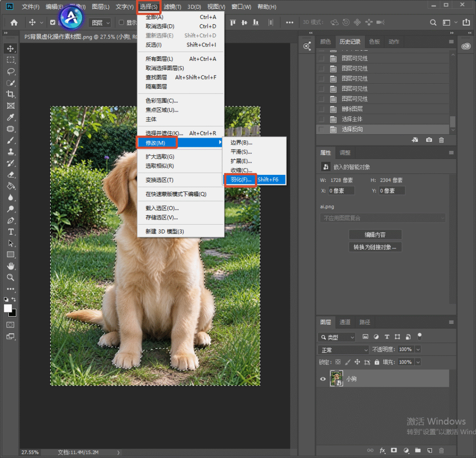Toggle visibility of the 小狗 layer
This screenshot has height=458, width=476.
tap(323, 379)
